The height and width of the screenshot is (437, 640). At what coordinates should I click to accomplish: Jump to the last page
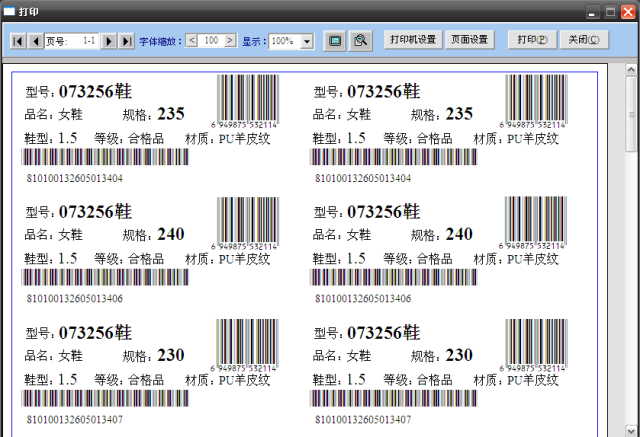click(x=126, y=41)
